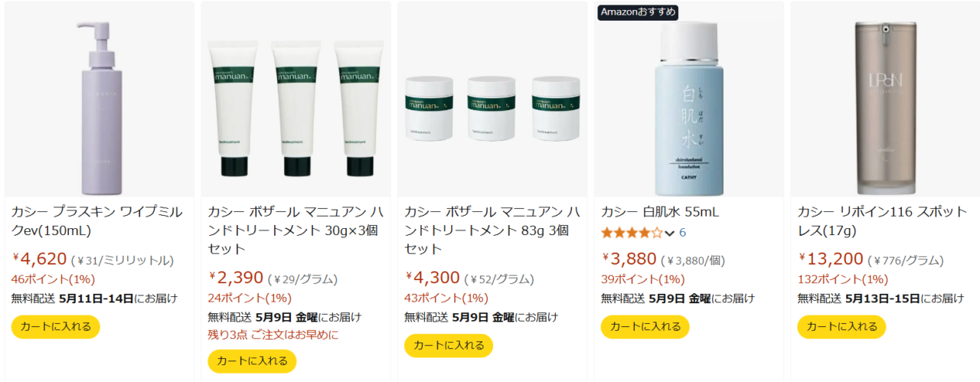Click the Amazonおすすめ badge
The height and width of the screenshot is (382, 980).
coord(638,11)
